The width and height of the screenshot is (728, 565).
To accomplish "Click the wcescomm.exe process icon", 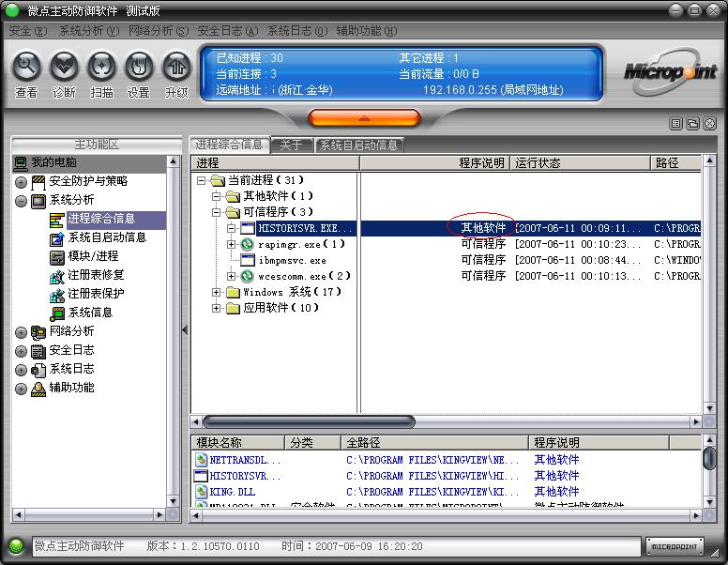I will point(247,277).
